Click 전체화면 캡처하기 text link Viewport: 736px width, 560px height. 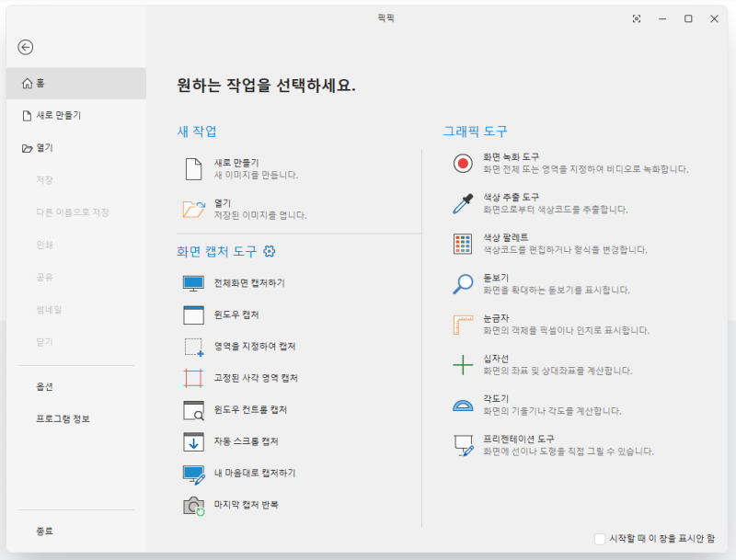click(249, 283)
